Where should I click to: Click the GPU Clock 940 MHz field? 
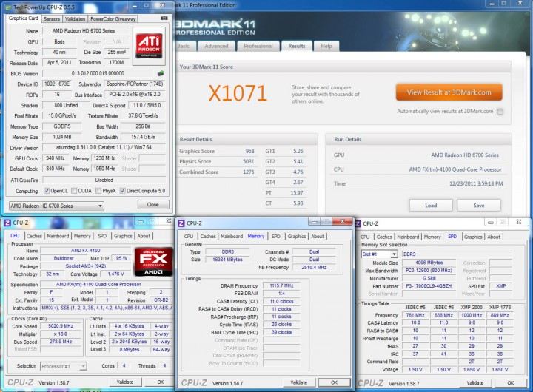click(56, 158)
